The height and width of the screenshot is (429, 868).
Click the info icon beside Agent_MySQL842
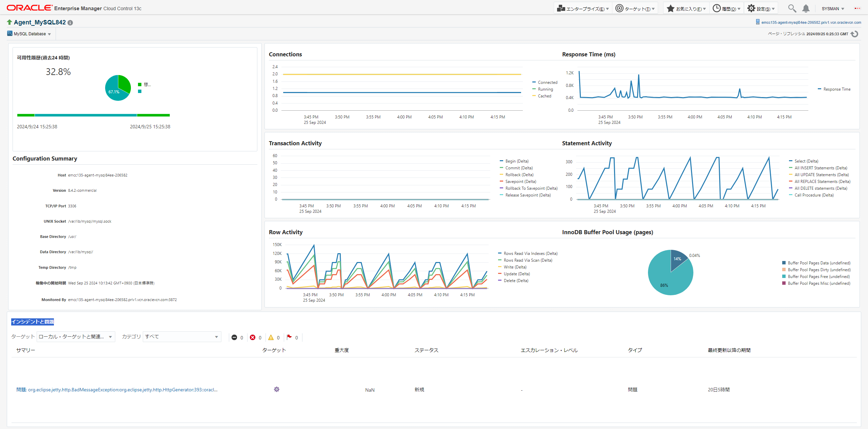click(x=70, y=23)
